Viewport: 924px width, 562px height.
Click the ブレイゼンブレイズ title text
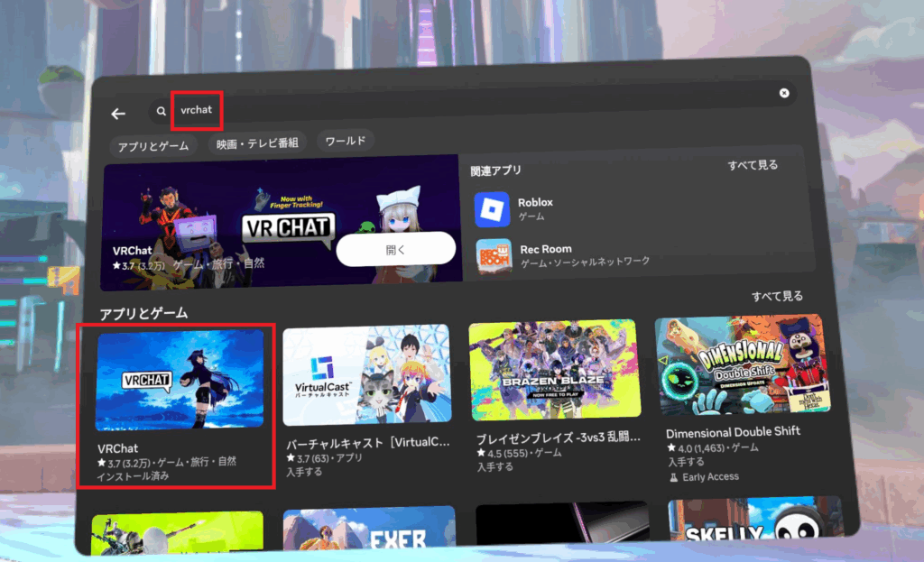[x=558, y=438]
